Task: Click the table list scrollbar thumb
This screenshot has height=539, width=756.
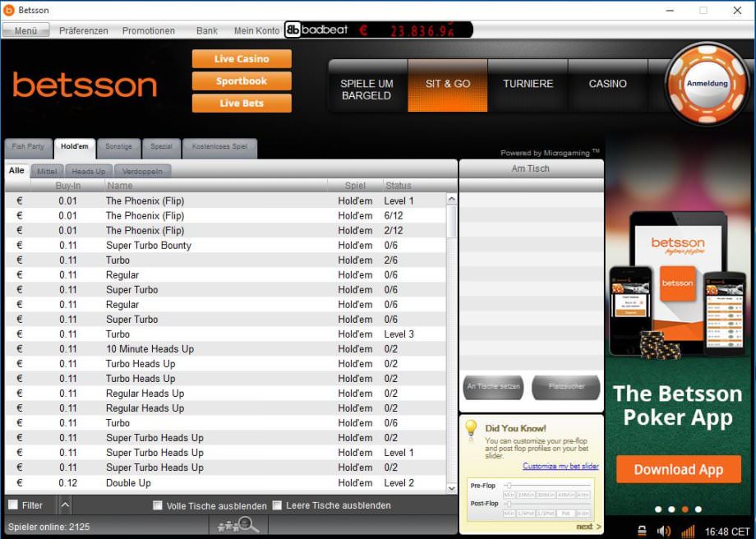Action: pyautogui.click(x=451, y=221)
